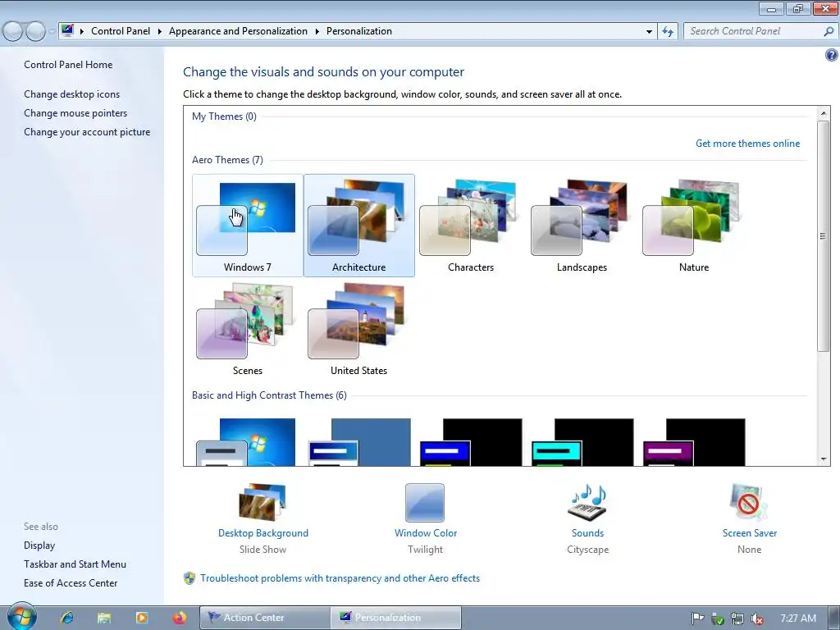This screenshot has width=840, height=630.
Task: Click the Sounds link
Action: tap(587, 533)
